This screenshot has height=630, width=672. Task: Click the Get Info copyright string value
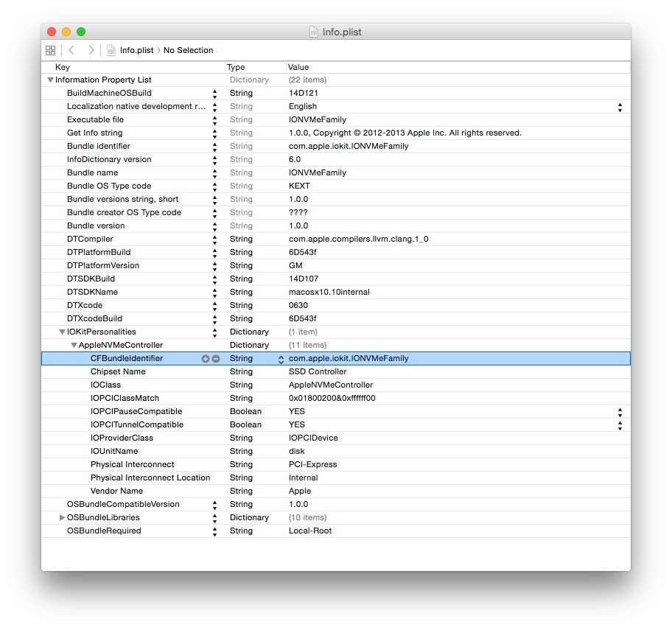(x=405, y=133)
